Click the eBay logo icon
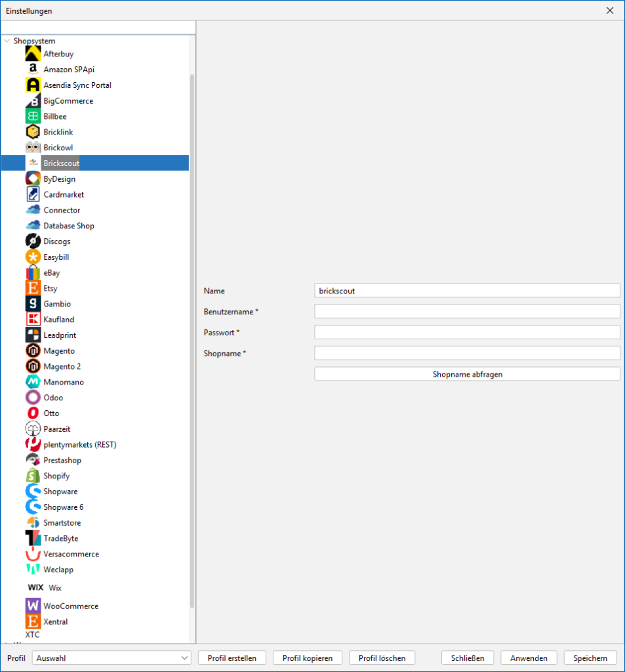625x672 pixels. (33, 272)
